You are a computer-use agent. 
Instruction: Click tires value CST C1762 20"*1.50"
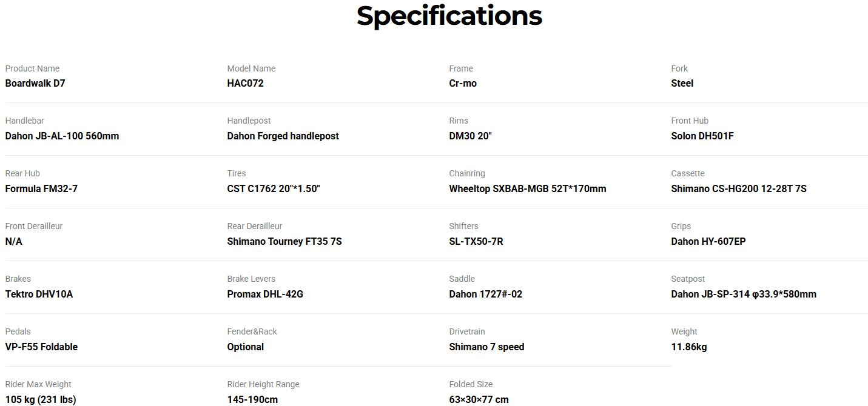[273, 189]
